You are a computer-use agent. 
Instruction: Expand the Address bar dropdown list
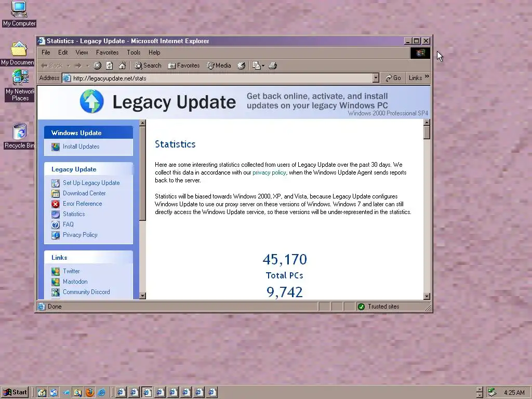(x=376, y=78)
